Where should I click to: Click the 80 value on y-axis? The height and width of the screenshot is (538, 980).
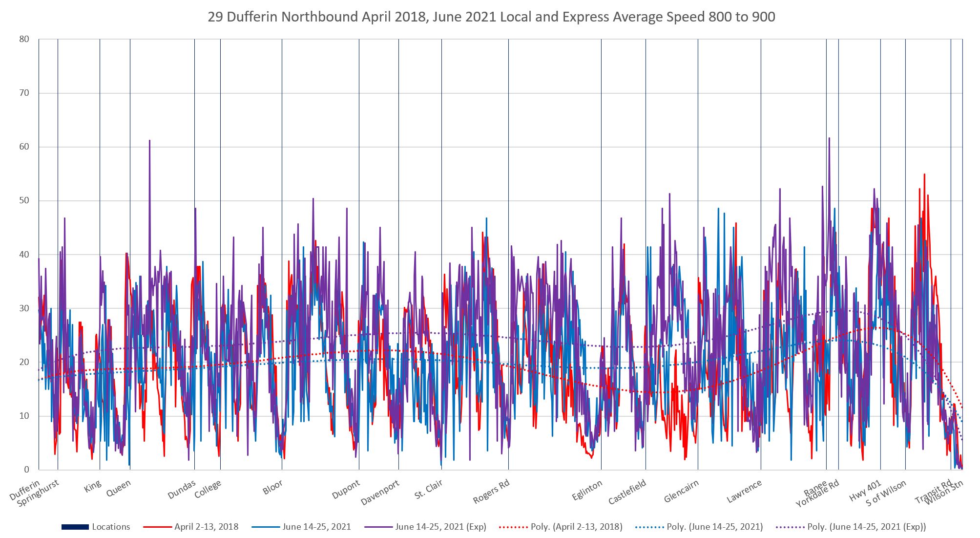tap(24, 39)
